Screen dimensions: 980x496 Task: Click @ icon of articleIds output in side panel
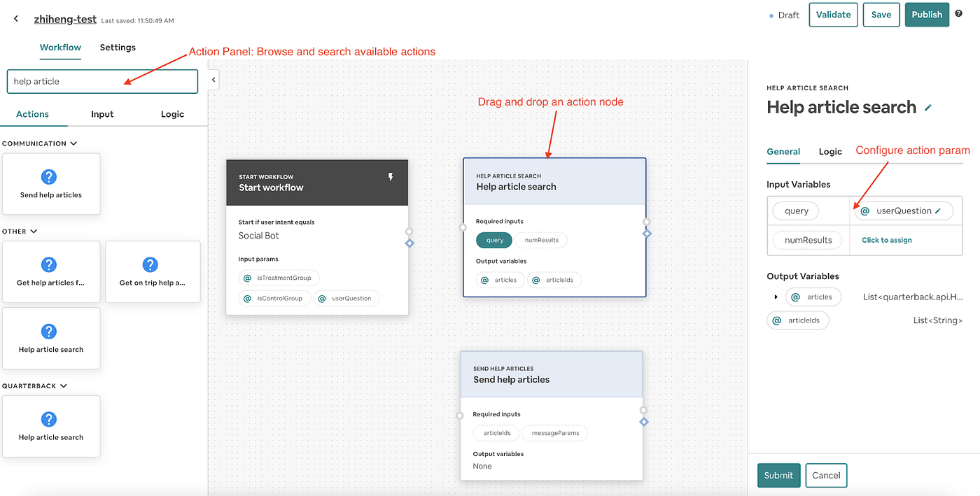click(x=776, y=320)
